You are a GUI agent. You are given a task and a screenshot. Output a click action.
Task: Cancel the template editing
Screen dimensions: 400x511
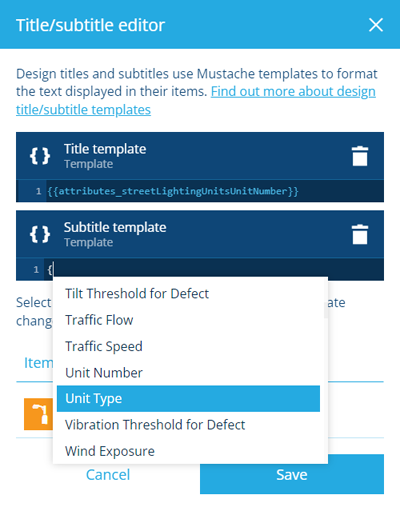point(108,475)
